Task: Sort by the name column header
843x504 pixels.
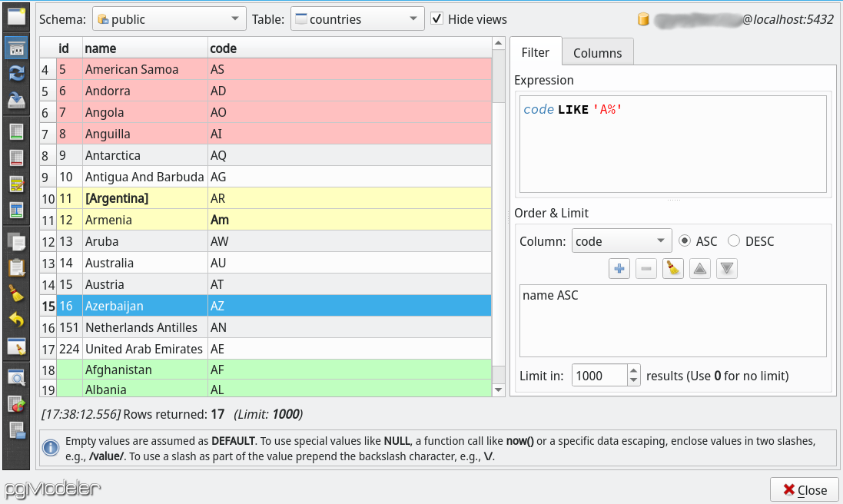Action: pos(145,48)
